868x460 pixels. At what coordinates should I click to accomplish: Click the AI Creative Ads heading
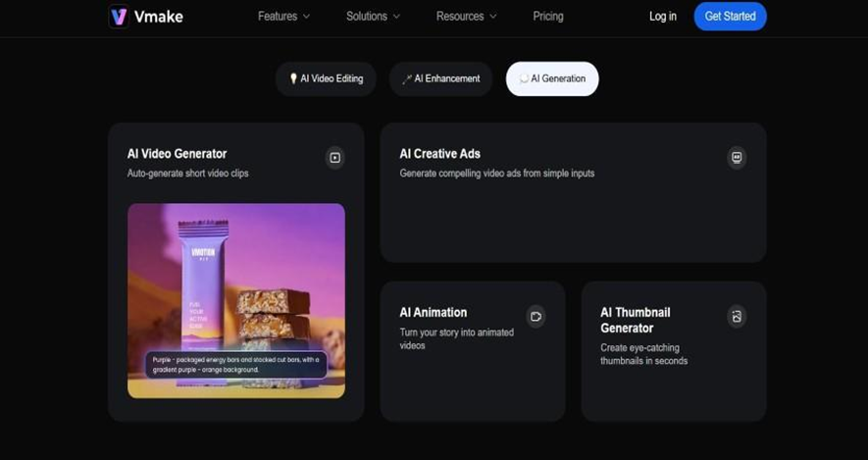click(x=439, y=154)
